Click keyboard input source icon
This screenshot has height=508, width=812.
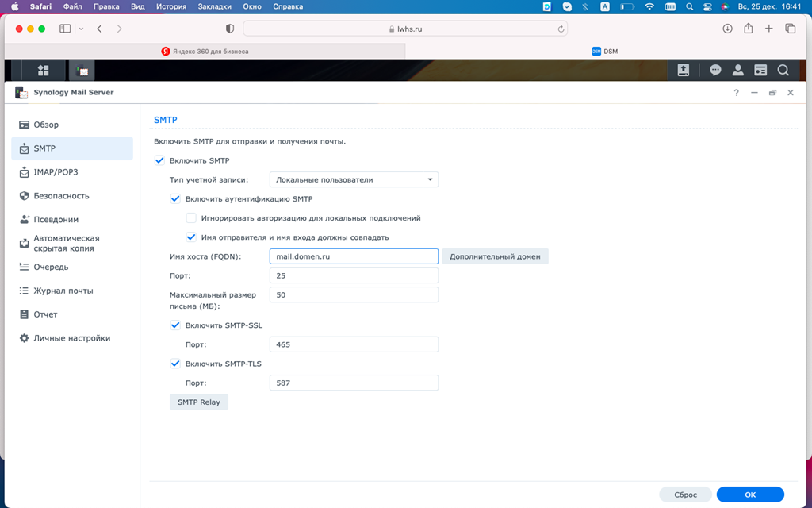[x=605, y=6]
